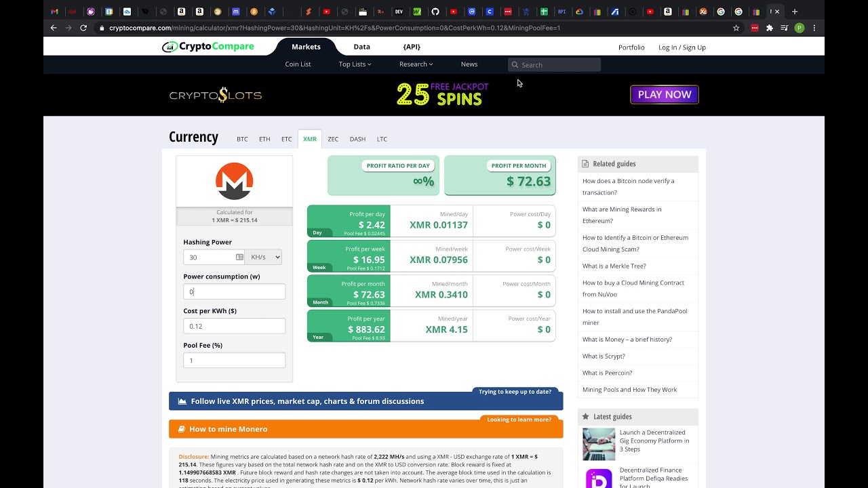Switch to the GitHub browser tab
868x488 pixels.
click(435, 12)
